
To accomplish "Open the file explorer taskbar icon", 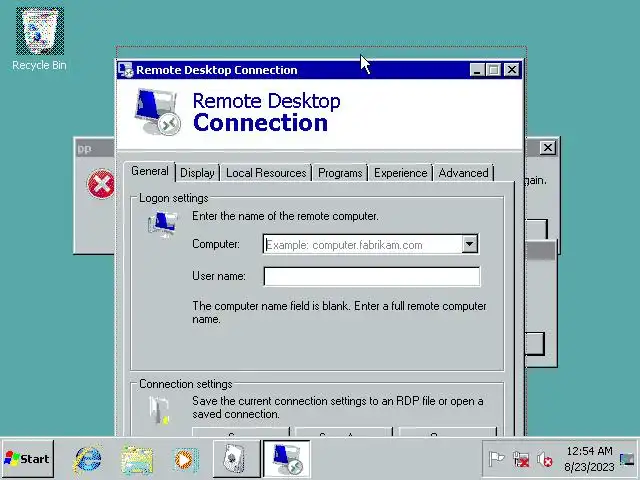I will 137,460.
